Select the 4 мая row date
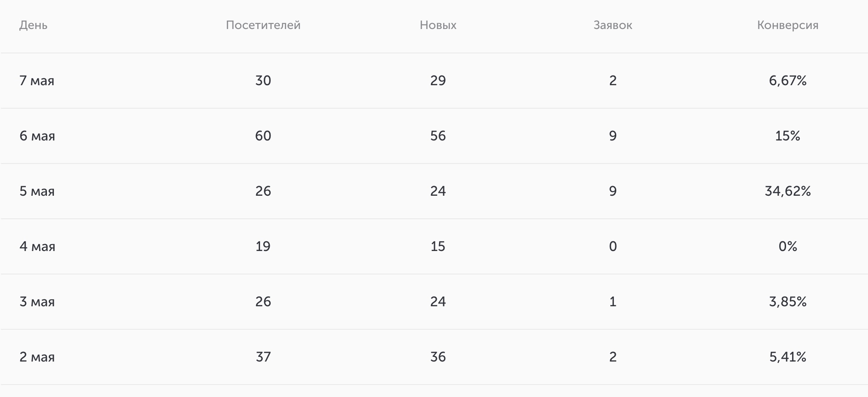Viewport: 868px width, 397px height. (37, 246)
